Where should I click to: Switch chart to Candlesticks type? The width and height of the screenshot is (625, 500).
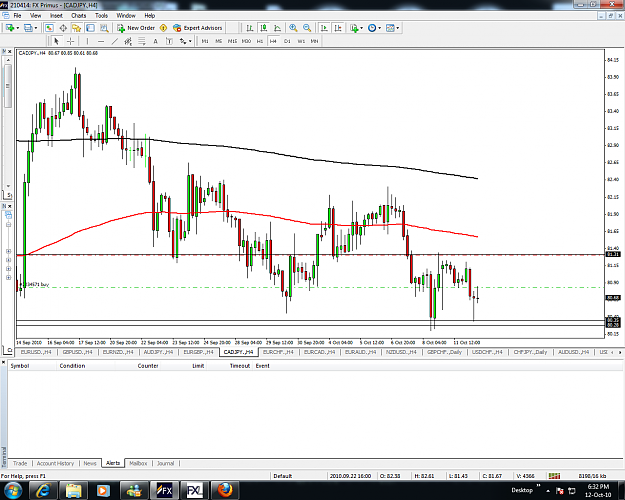pos(263,28)
